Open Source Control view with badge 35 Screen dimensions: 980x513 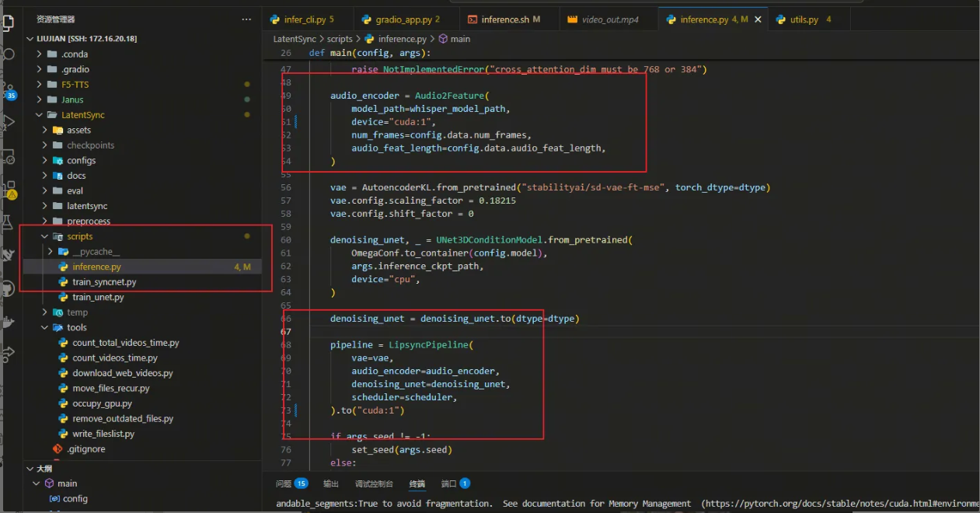click(9, 92)
